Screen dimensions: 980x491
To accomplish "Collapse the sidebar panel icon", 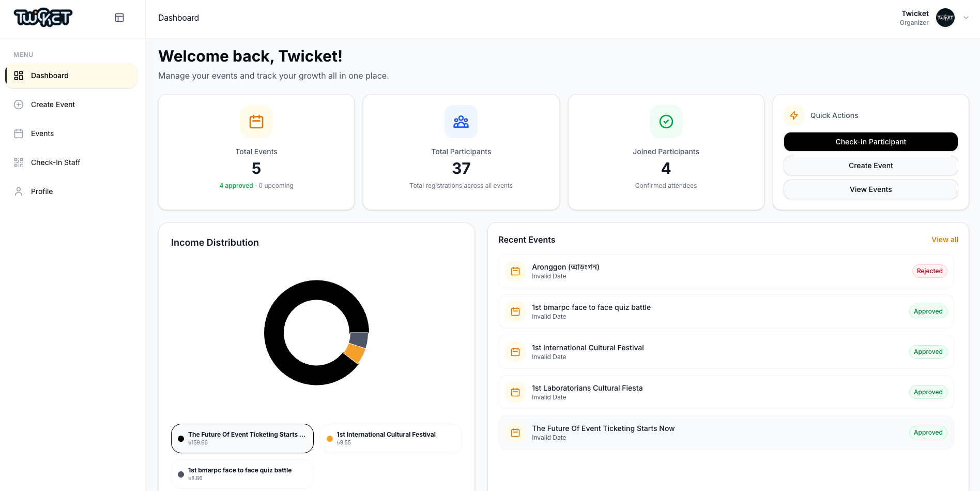I will [x=119, y=18].
